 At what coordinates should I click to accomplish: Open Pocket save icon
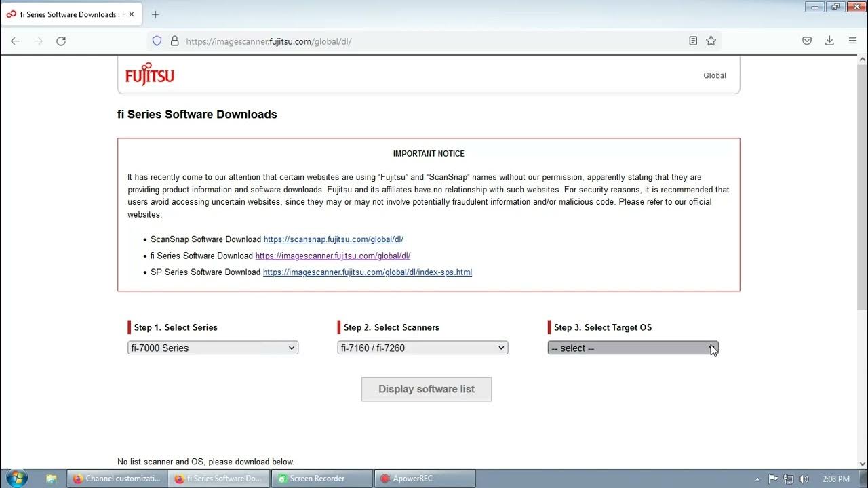[x=807, y=41]
